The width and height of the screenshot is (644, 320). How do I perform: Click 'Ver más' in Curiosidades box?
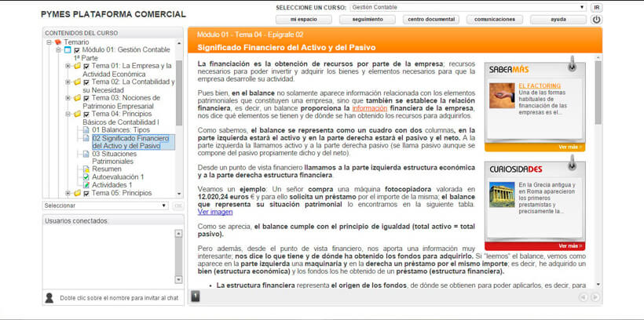(x=570, y=245)
